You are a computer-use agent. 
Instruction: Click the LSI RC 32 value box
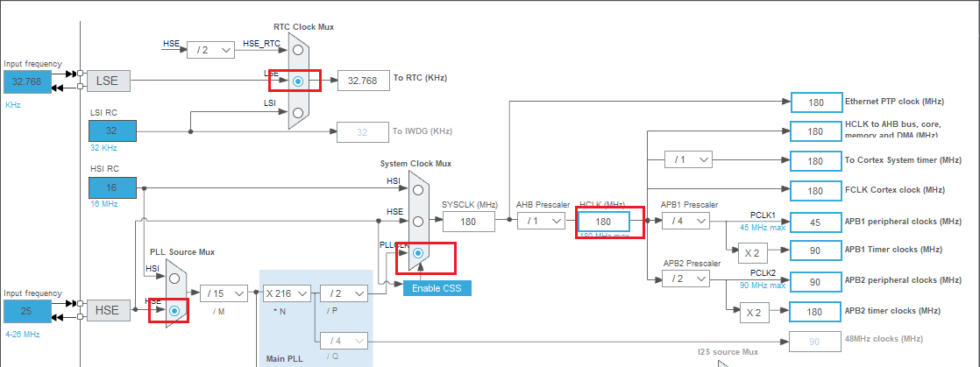tap(112, 131)
